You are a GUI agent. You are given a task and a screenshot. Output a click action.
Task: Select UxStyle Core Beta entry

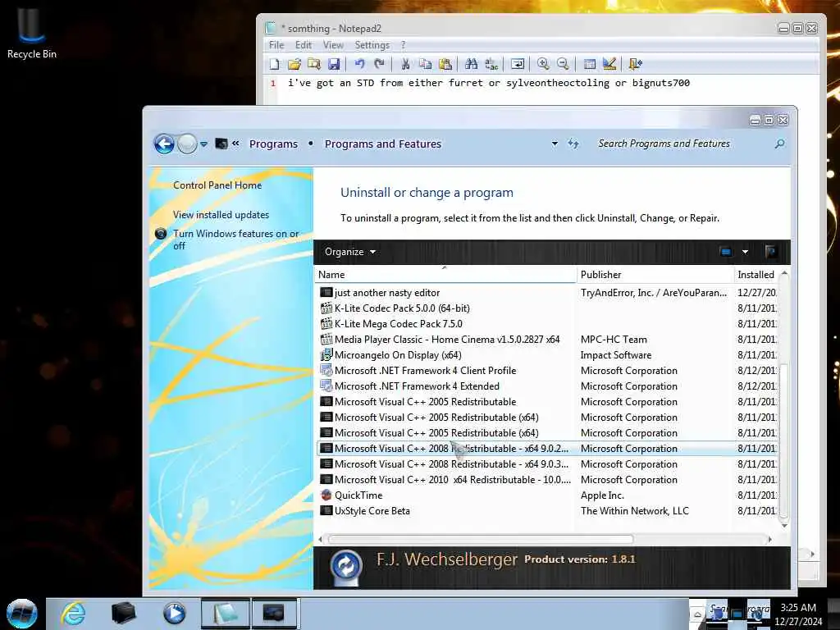click(546, 511)
